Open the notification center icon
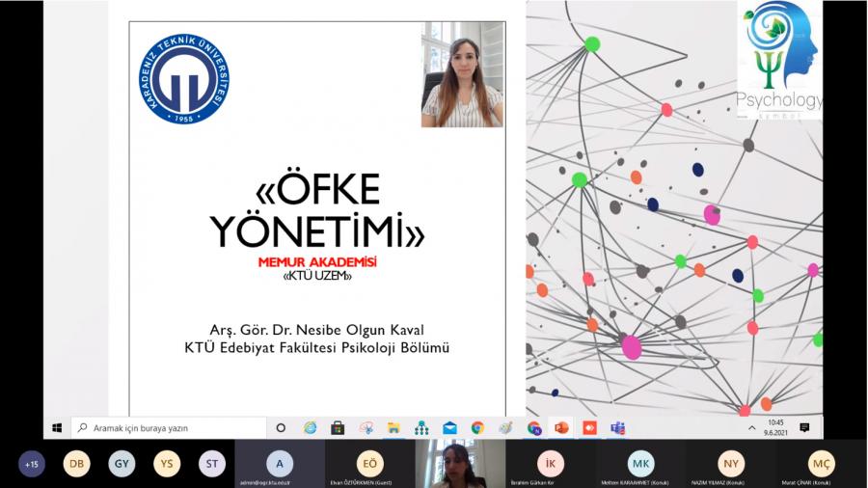868x488 pixels. 804,427
